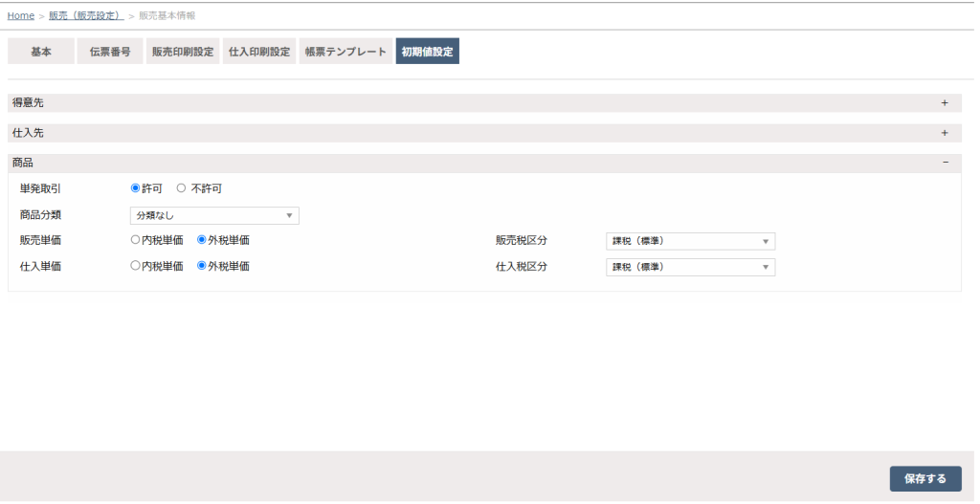Viewport: 980px width, 504px height.
Task: Select the 初期値設定 tab
Action: 428,52
